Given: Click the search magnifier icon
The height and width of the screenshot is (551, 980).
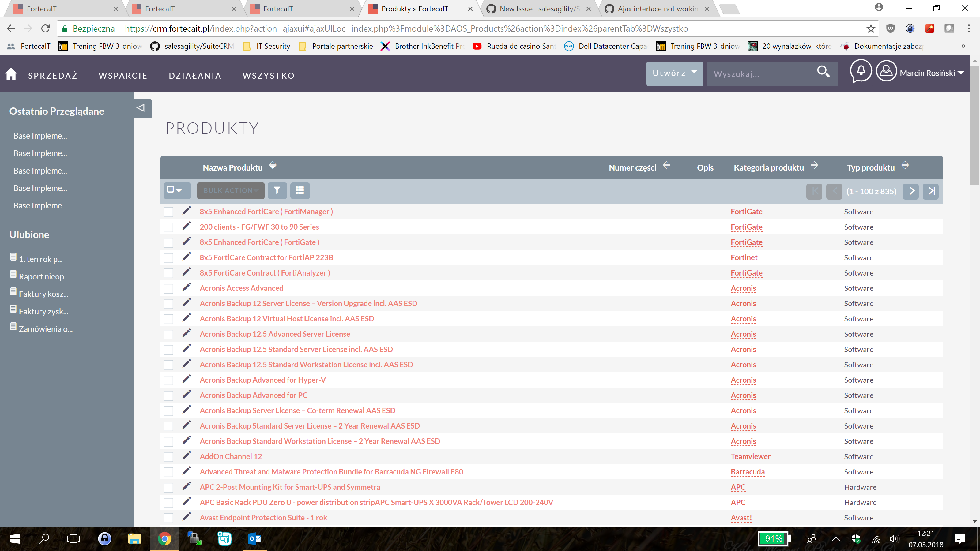Looking at the screenshot, I should pyautogui.click(x=823, y=72).
